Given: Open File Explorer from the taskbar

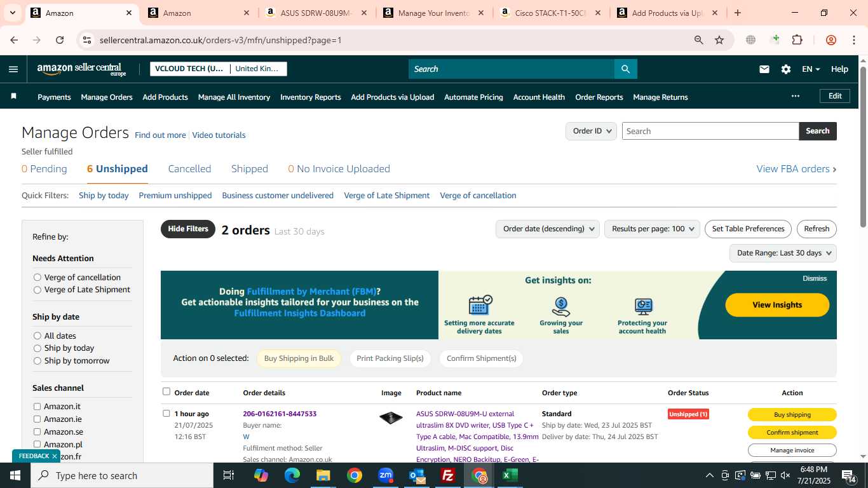Looking at the screenshot, I should coord(323,475).
